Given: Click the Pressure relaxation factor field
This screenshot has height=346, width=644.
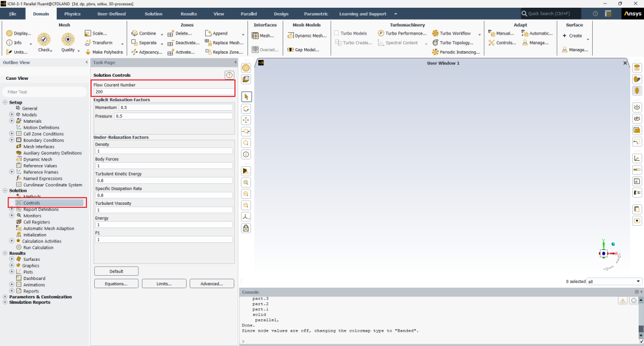Looking at the screenshot, I should click(174, 116).
